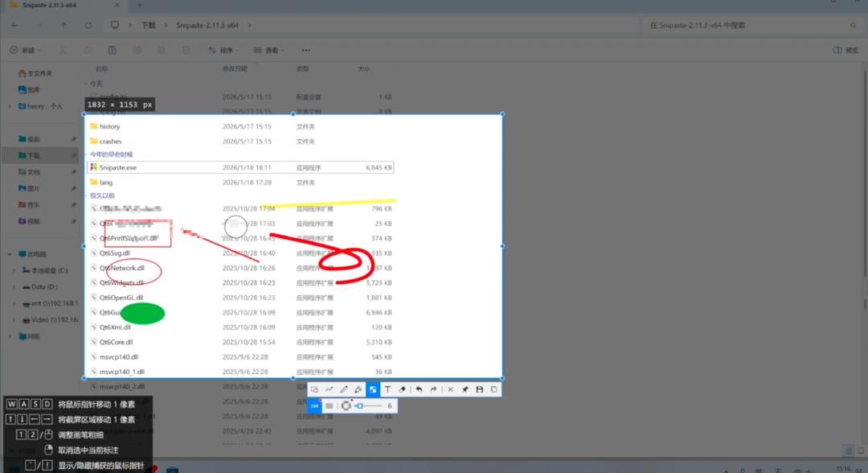Click the This PC icon in address bar

[x=115, y=26]
